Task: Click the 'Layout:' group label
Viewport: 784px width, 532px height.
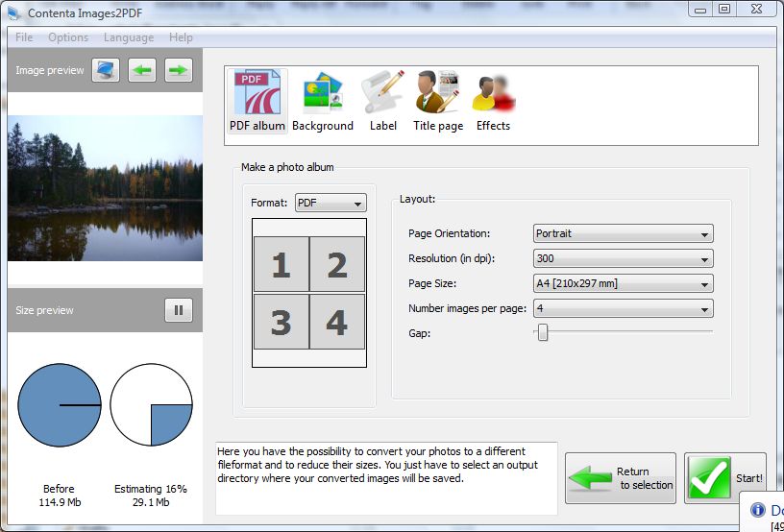Action: pyautogui.click(x=418, y=199)
